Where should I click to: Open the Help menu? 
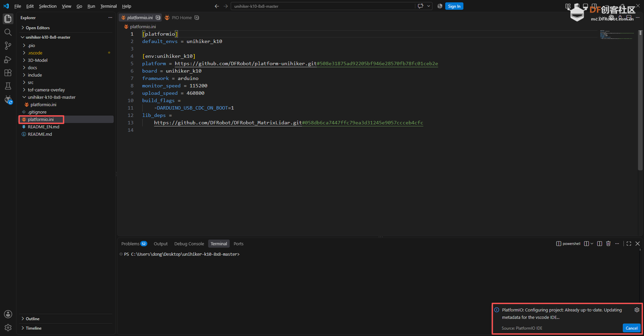tap(127, 6)
